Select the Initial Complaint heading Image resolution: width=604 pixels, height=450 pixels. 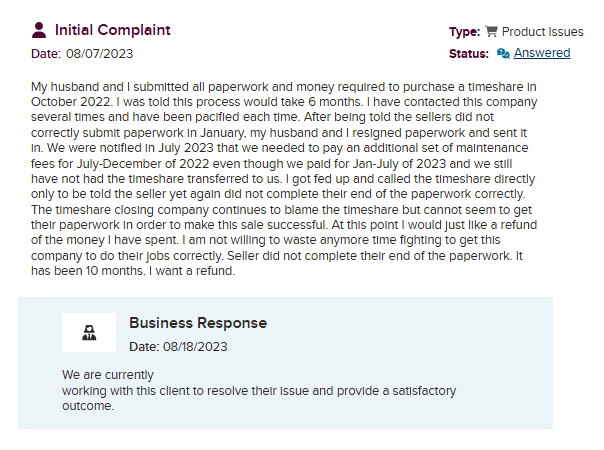pyautogui.click(x=112, y=30)
